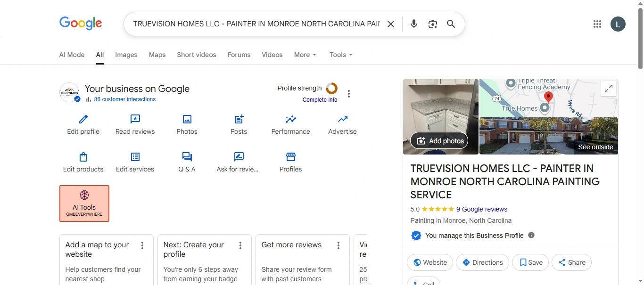Click the Directions button

coord(482,262)
